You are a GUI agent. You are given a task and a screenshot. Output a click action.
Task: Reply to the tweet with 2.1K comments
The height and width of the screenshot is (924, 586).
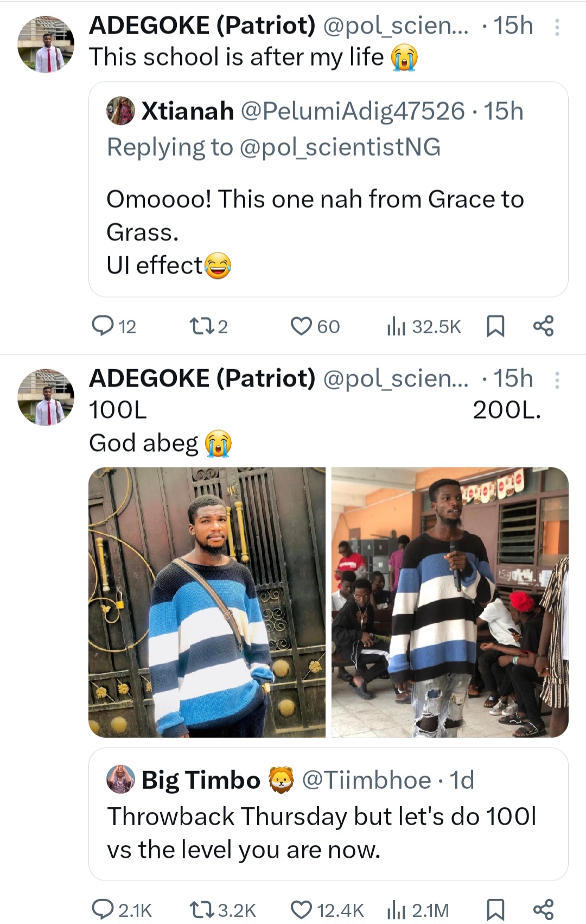click(102, 909)
